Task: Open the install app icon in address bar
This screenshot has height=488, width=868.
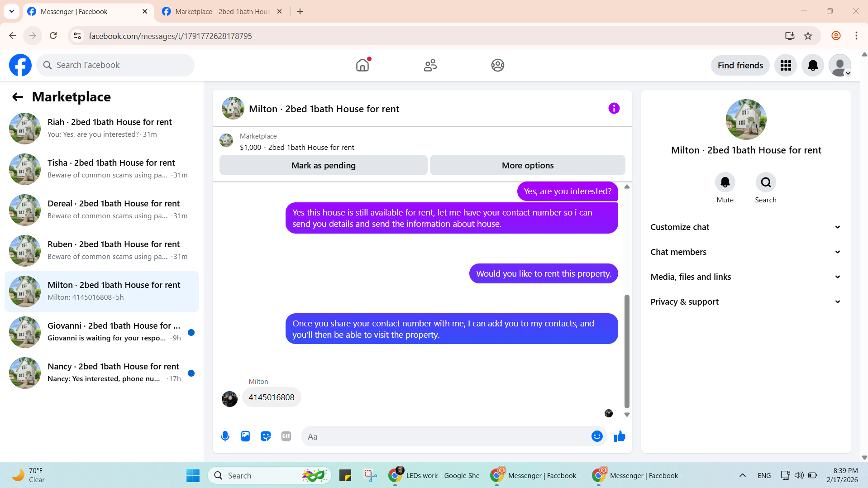Action: [790, 36]
